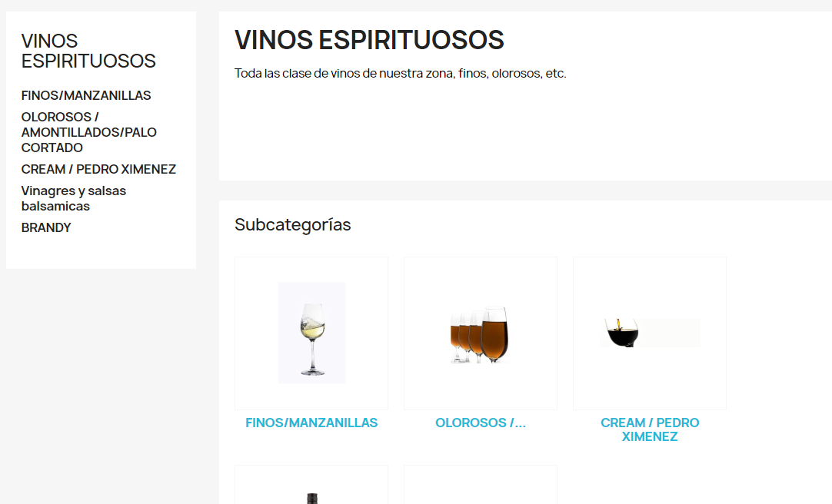Screen dimensions: 832x504
Task: Follow the blue FINOS/MANZANILLAS caption link
Action: 311,423
